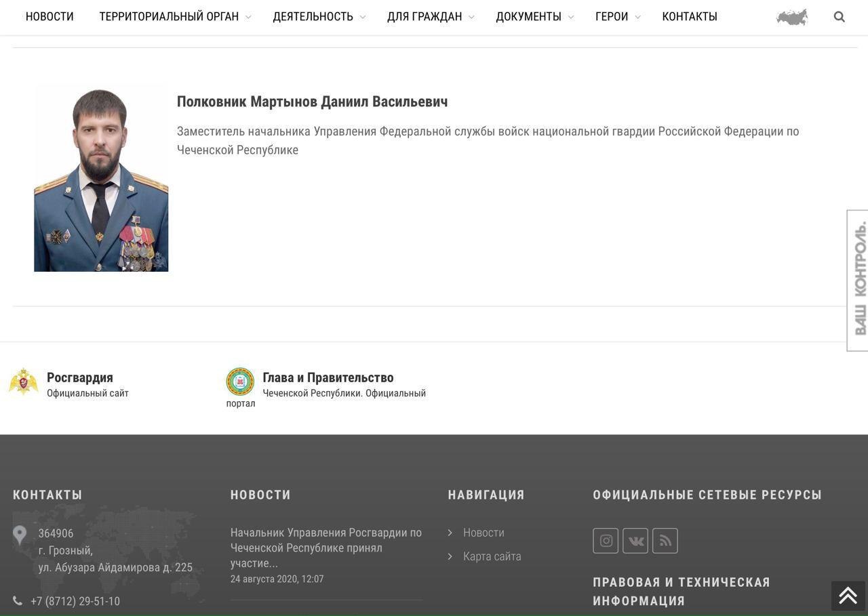Click the Заместитель начальника Управления position text
The width and height of the screenshot is (868, 616).
[488, 140]
